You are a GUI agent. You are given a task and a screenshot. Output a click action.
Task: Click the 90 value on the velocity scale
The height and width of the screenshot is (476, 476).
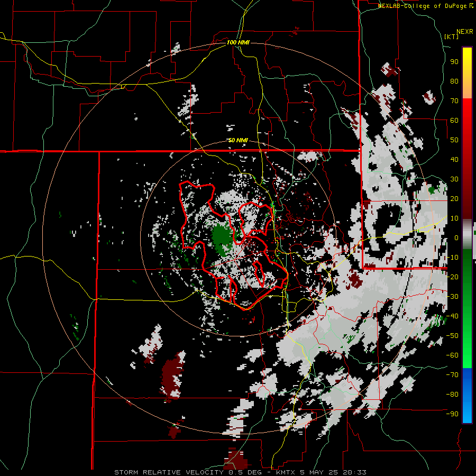454,62
